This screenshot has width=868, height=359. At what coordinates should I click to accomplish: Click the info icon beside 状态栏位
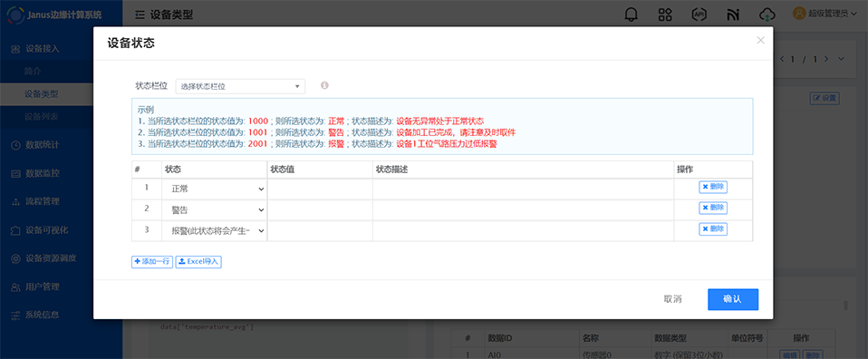click(324, 85)
